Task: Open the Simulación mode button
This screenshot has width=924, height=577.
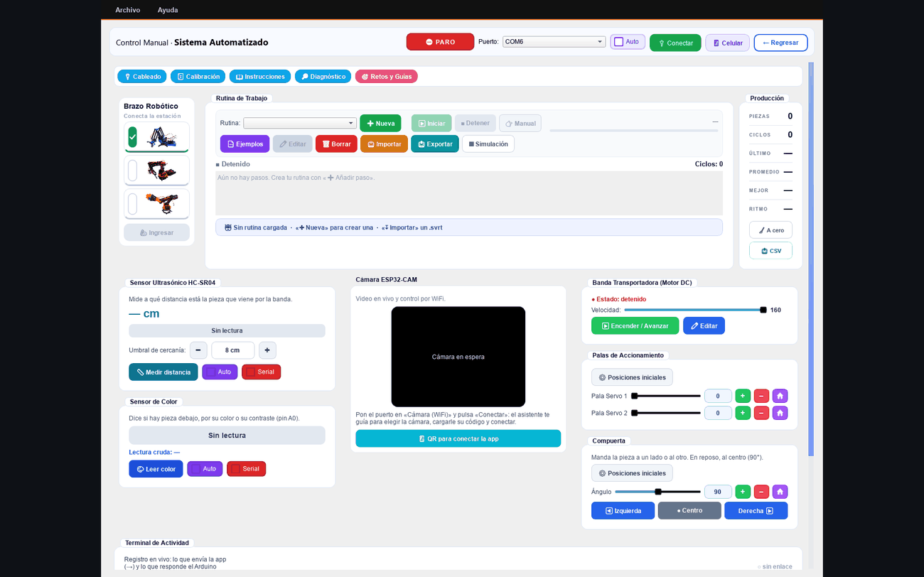Action: click(x=488, y=144)
